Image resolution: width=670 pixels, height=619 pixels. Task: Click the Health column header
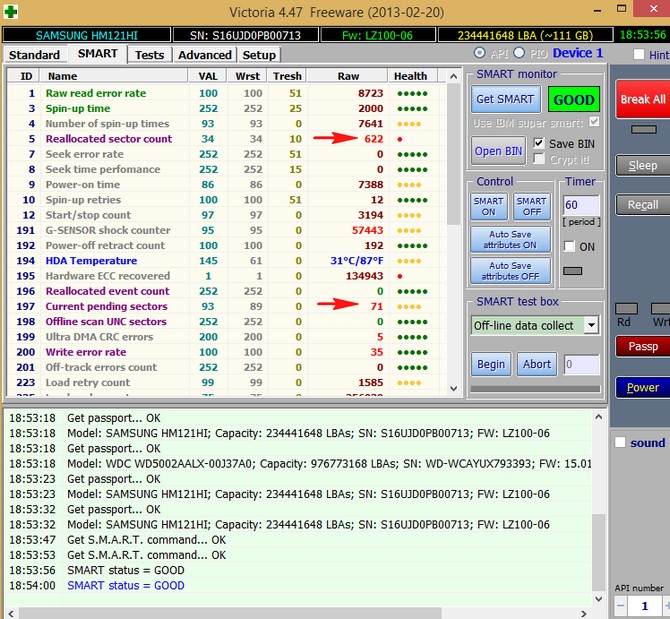point(410,76)
